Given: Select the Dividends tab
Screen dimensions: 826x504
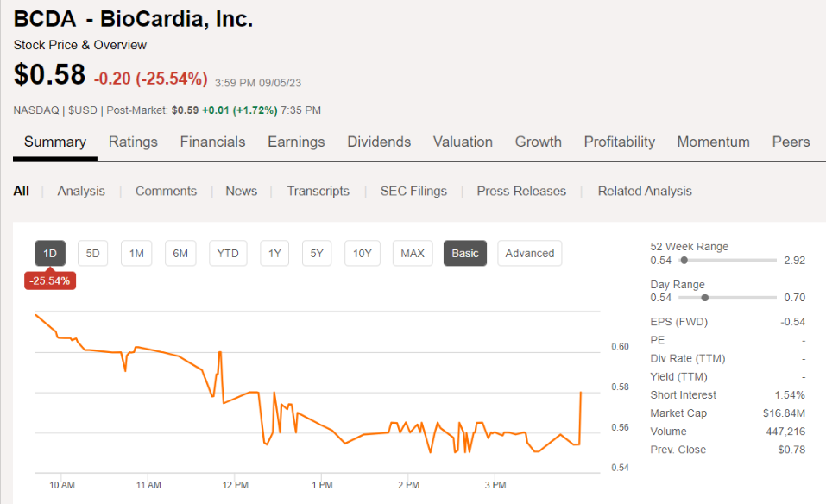Looking at the screenshot, I should (379, 142).
